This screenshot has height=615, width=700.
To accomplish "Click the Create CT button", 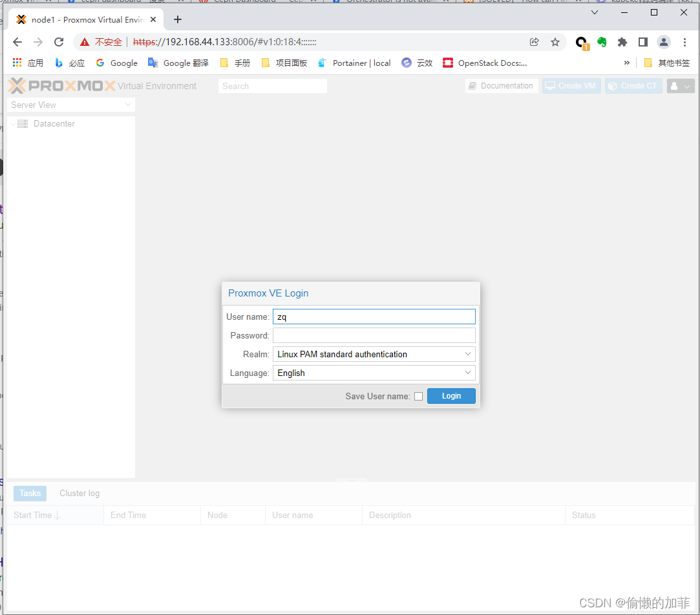I will [x=633, y=86].
